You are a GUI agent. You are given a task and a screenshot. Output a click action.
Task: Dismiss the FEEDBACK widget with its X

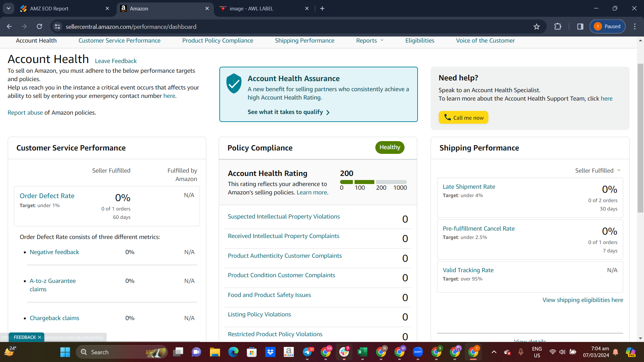click(x=40, y=337)
